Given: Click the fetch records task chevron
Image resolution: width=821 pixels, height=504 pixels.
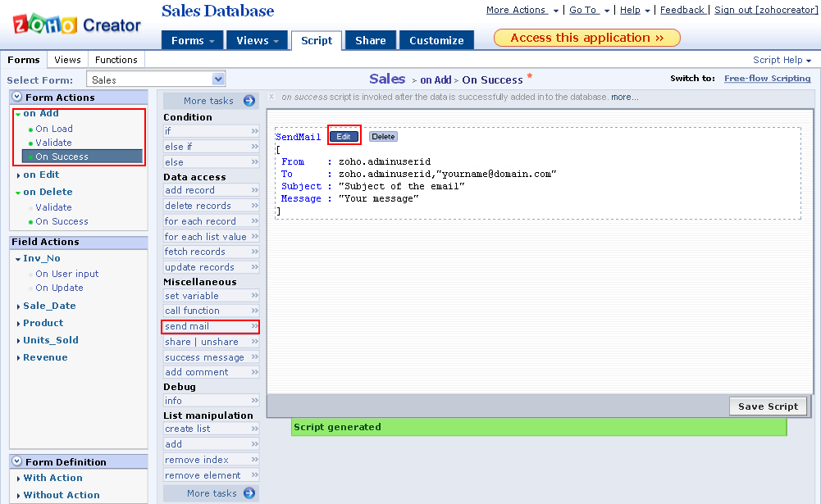Looking at the screenshot, I should coord(254,252).
